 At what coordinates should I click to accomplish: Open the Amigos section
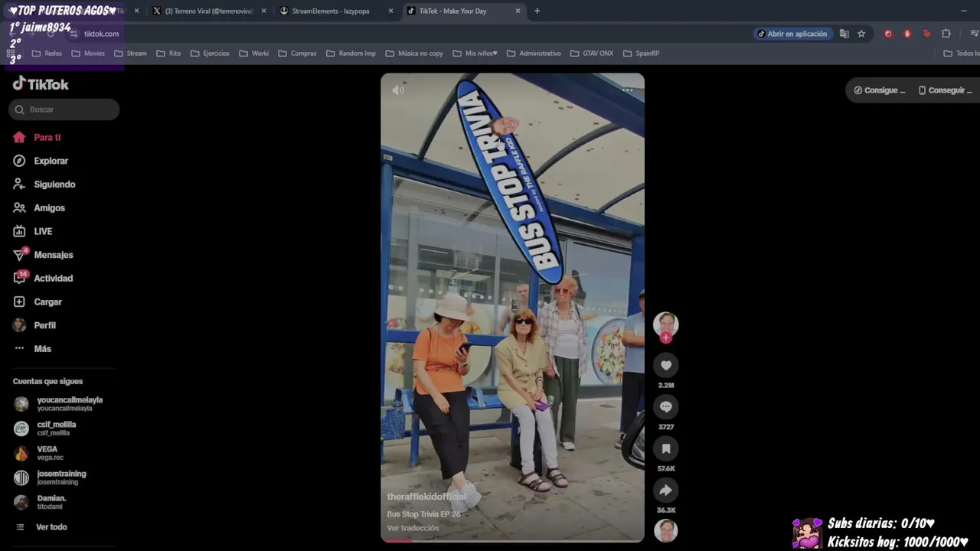click(x=38, y=208)
